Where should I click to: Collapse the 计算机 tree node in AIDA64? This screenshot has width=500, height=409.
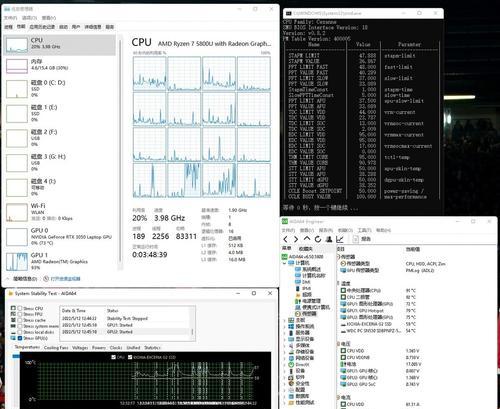(x=285, y=263)
